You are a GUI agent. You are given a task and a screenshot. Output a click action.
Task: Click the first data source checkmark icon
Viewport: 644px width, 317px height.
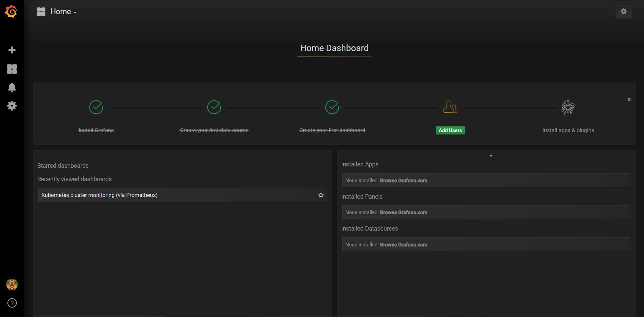point(214,107)
